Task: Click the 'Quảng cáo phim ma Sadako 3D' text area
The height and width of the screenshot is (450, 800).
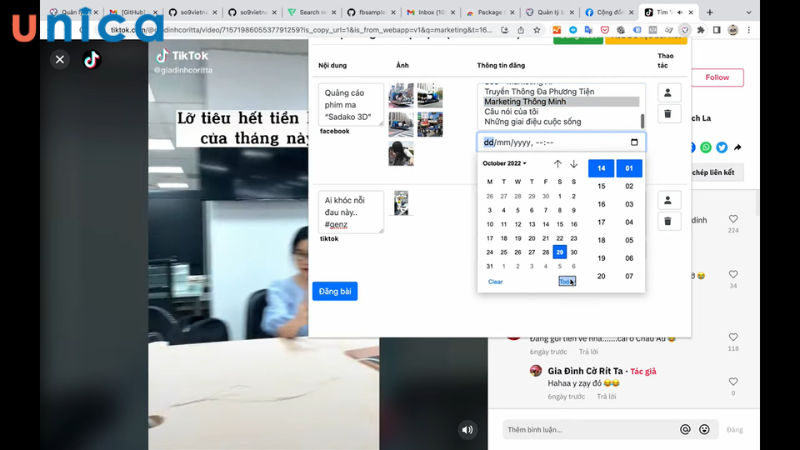Action: (x=351, y=105)
